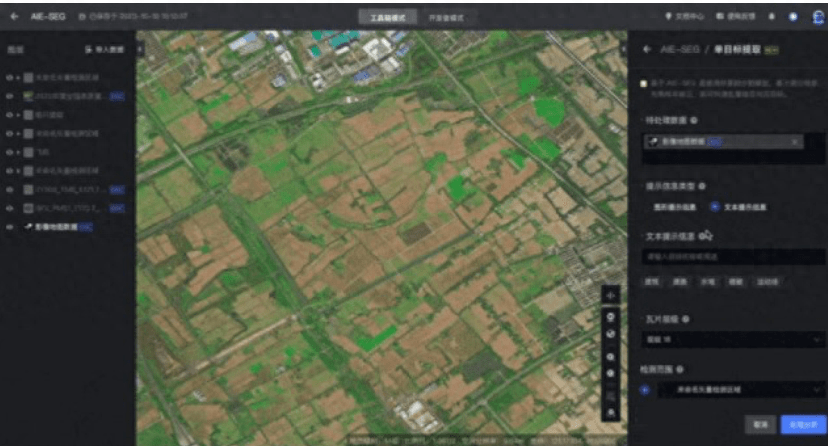Click the zoom in map control
The image size is (828, 446).
610,356
